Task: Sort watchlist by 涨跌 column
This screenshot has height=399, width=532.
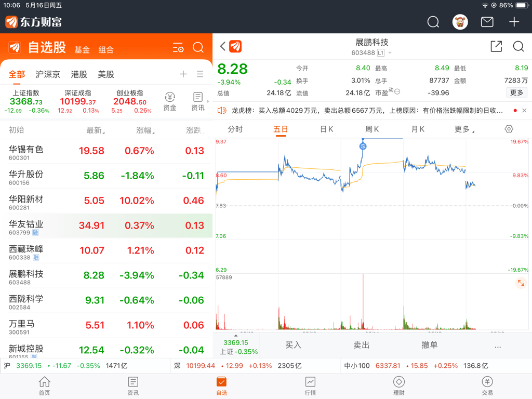Action: click(194, 130)
